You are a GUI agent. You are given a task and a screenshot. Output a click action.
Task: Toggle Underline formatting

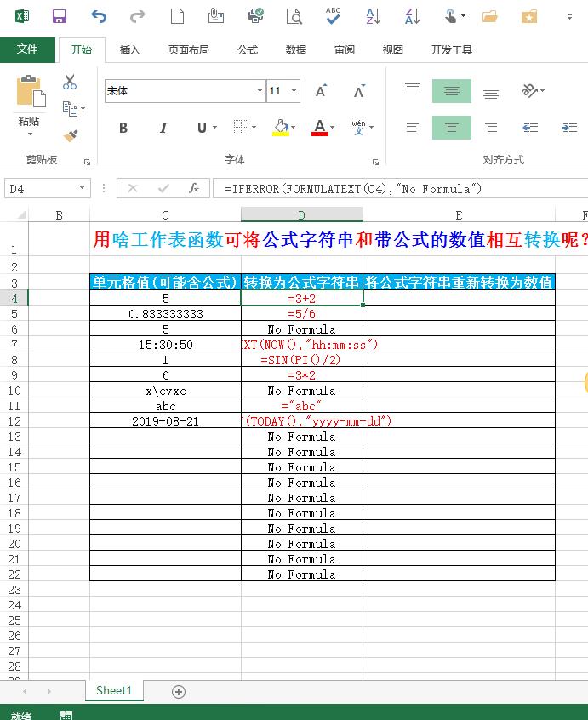tap(202, 128)
